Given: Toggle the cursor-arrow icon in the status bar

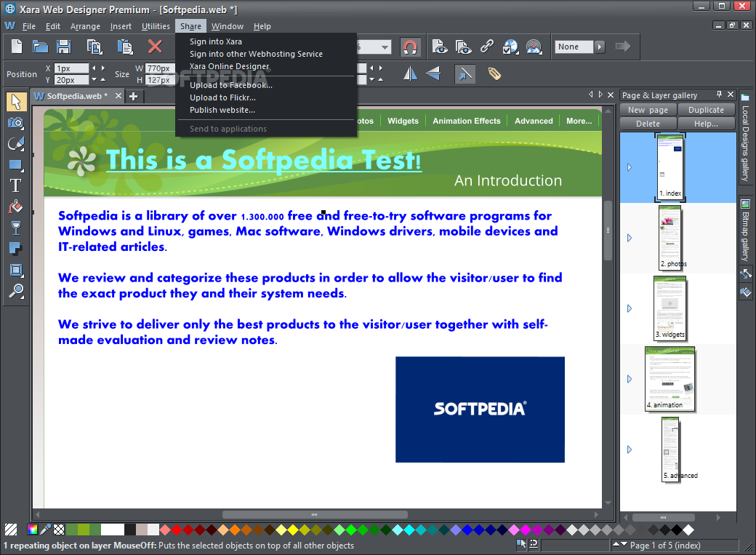Looking at the screenshot, I should pos(521,544).
